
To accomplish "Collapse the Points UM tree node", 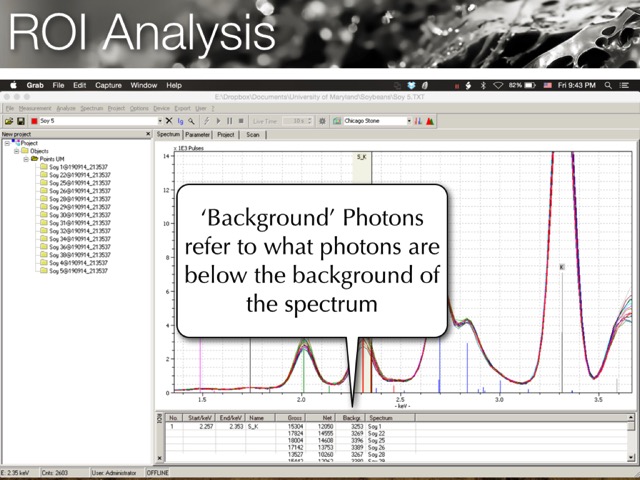I will (25, 158).
